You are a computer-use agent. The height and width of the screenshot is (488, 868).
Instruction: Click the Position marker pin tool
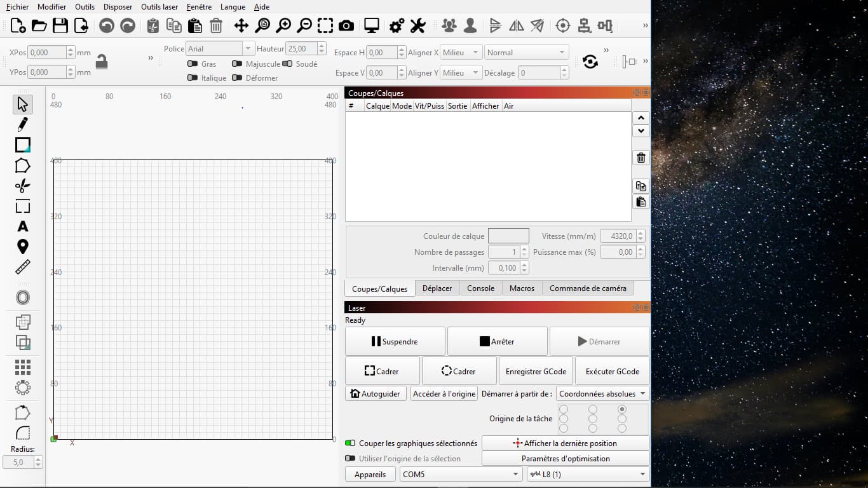[x=23, y=247]
